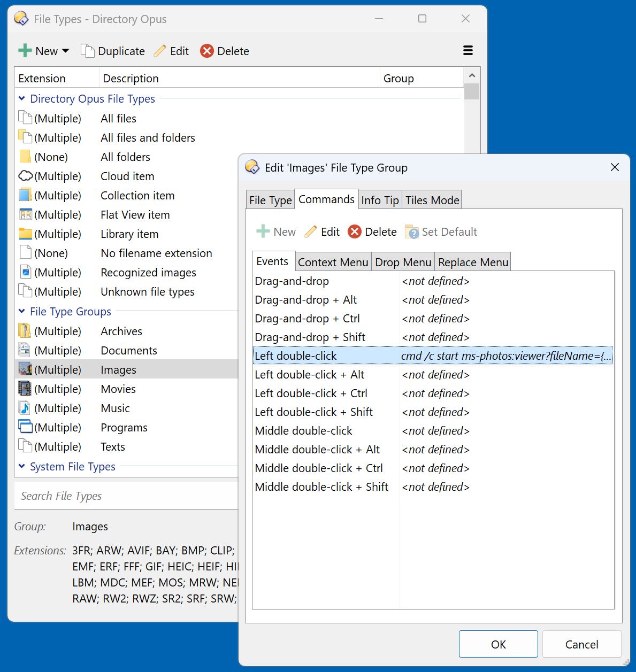Image resolution: width=636 pixels, height=672 pixels.
Task: Click the red Delete icon in the Commands tab
Action: (354, 231)
